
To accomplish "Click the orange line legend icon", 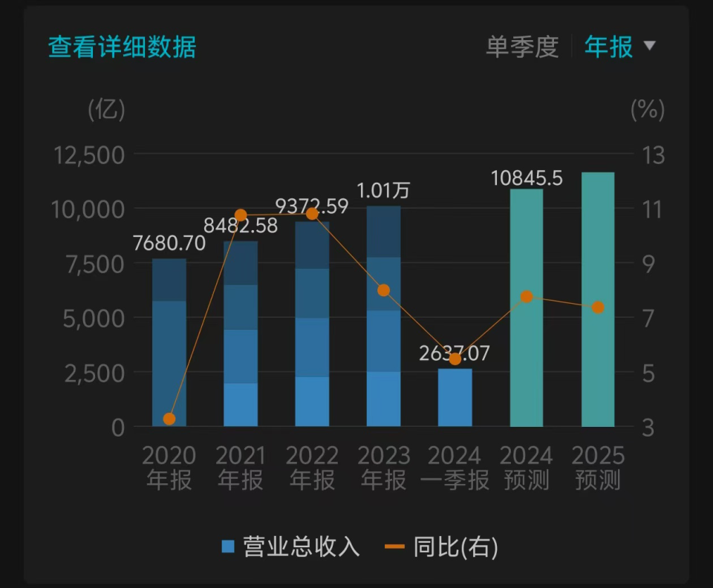I will pos(396,546).
